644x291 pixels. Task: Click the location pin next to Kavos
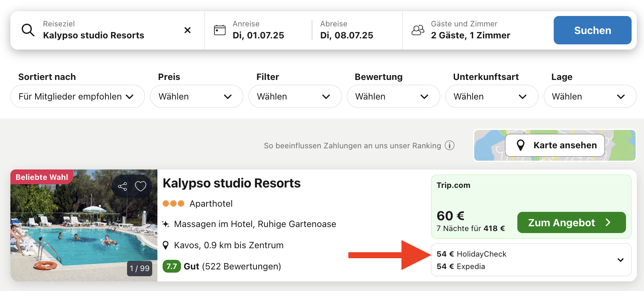166,245
